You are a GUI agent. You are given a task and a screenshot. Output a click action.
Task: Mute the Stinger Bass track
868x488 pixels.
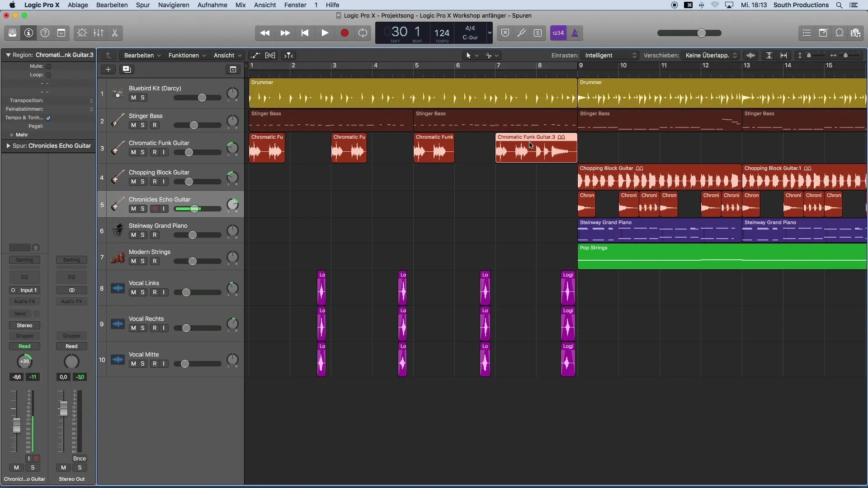point(133,125)
